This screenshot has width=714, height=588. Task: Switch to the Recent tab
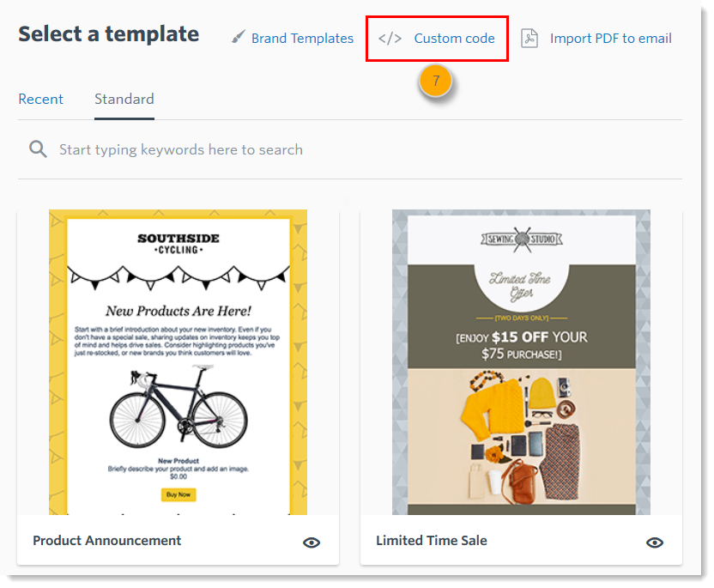coord(40,99)
